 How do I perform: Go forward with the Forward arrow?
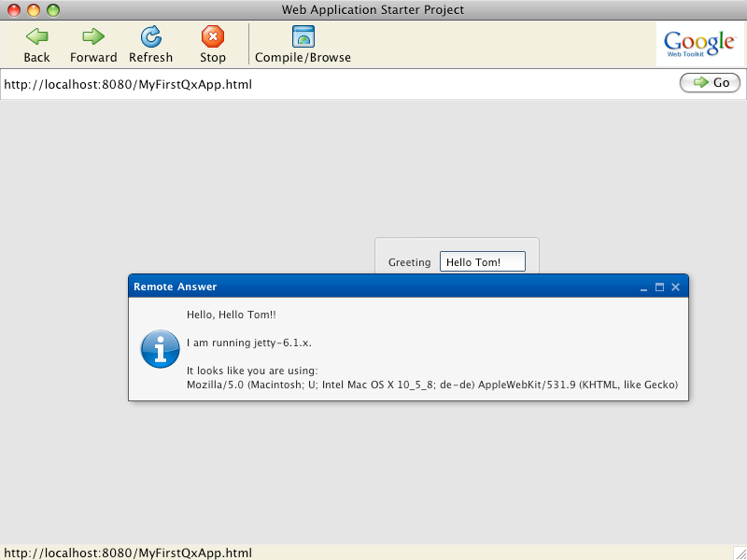pos(93,44)
